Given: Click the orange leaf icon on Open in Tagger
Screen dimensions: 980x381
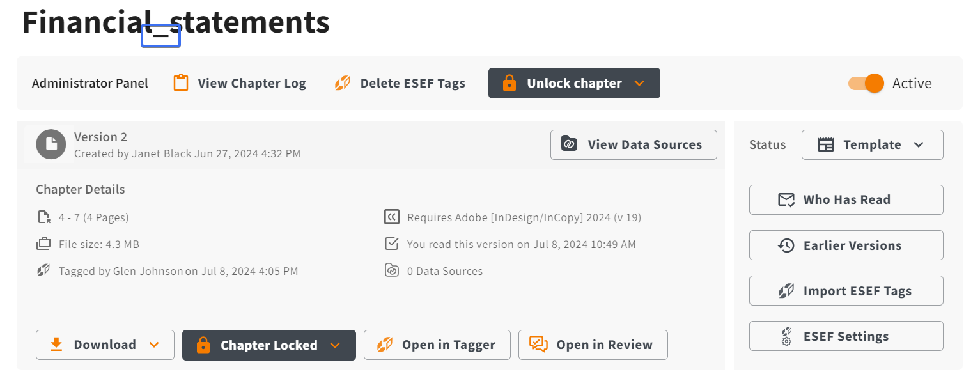Looking at the screenshot, I should (384, 345).
